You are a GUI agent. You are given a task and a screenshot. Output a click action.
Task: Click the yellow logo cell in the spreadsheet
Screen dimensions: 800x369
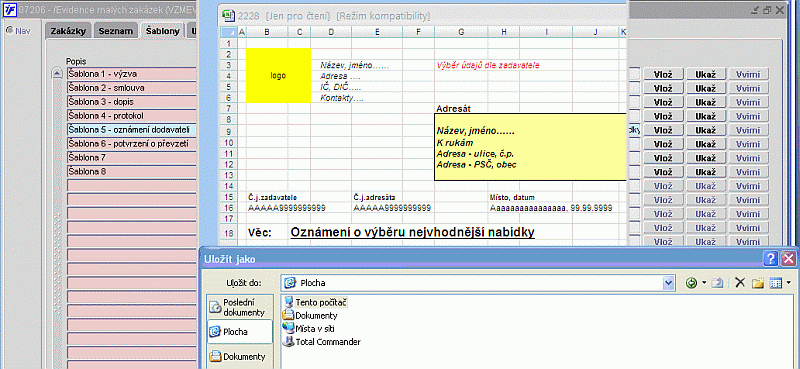coord(279,76)
